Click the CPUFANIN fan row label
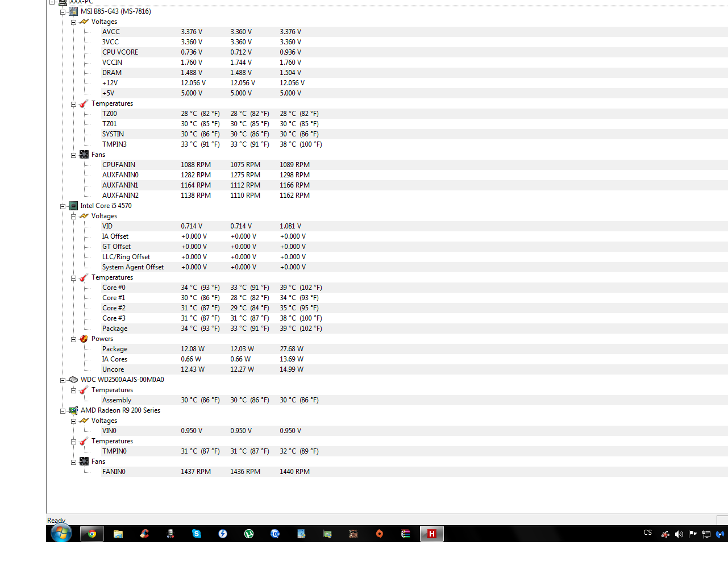The width and height of the screenshot is (728, 582). [x=119, y=165]
